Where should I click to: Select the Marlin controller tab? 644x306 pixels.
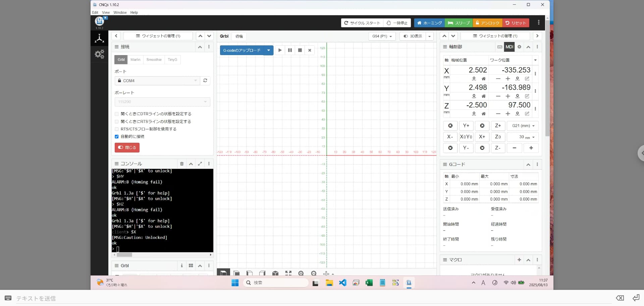pos(135,60)
